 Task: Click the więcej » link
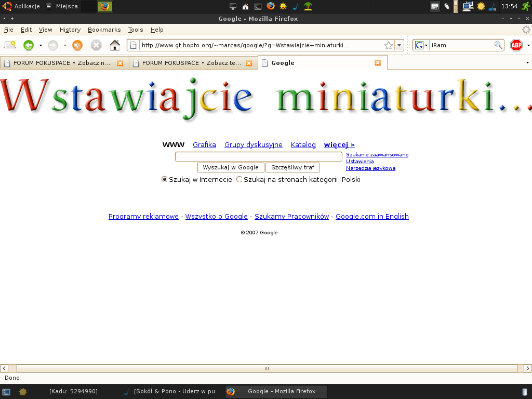tap(339, 145)
